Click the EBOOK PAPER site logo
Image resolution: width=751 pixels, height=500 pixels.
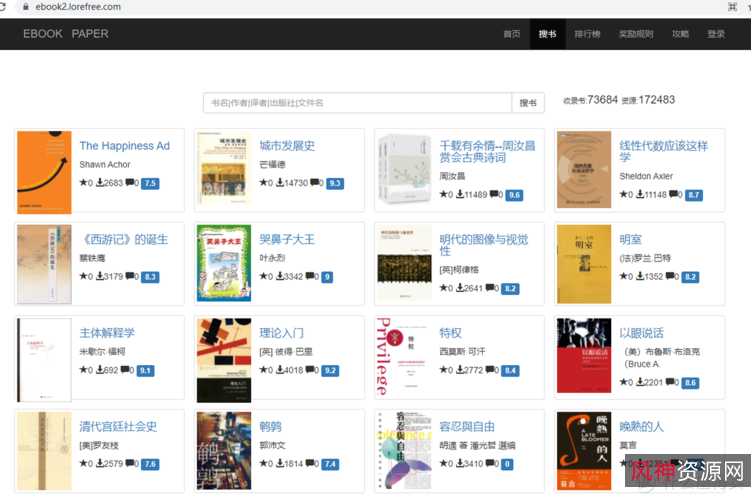click(66, 34)
